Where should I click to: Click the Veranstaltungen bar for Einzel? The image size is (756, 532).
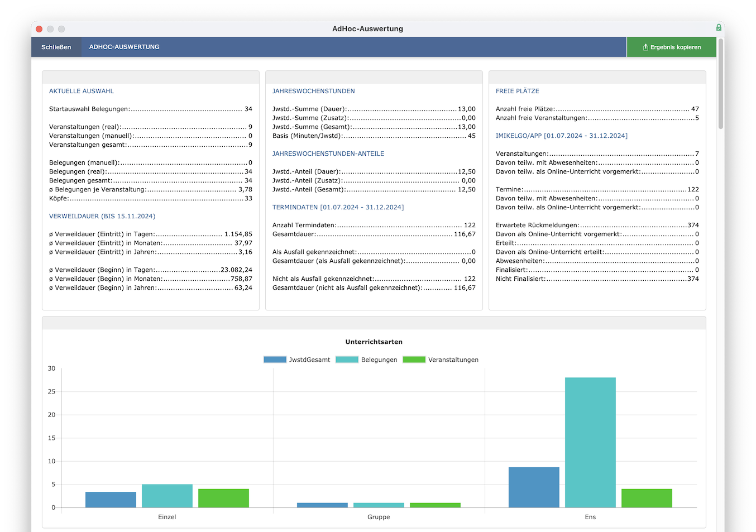[223, 498]
